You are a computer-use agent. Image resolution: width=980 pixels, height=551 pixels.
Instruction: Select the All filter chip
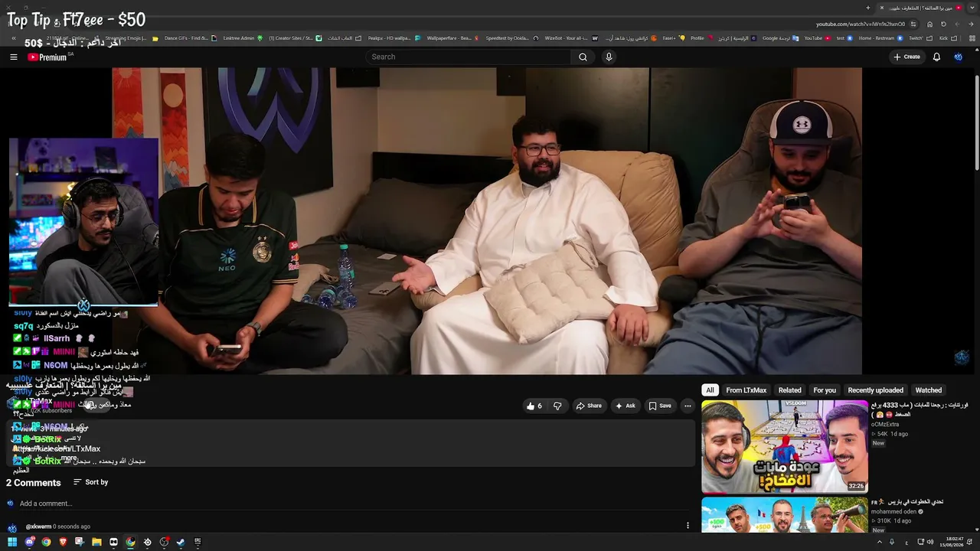coord(710,390)
